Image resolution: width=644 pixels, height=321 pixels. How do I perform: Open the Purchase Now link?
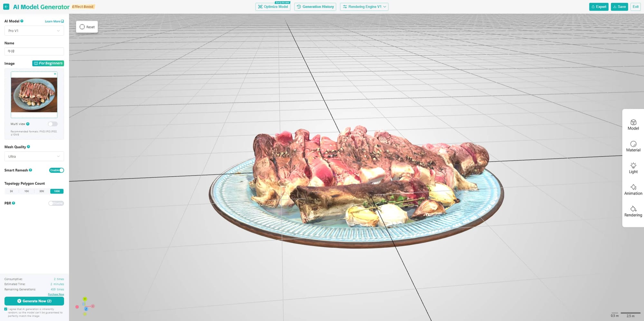(x=56, y=294)
